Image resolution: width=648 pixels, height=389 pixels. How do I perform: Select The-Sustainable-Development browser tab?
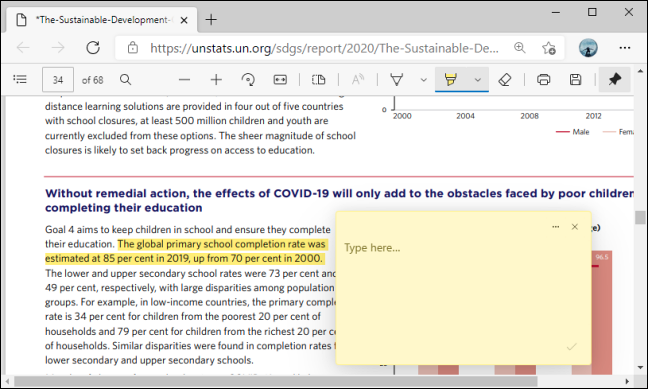(101, 19)
